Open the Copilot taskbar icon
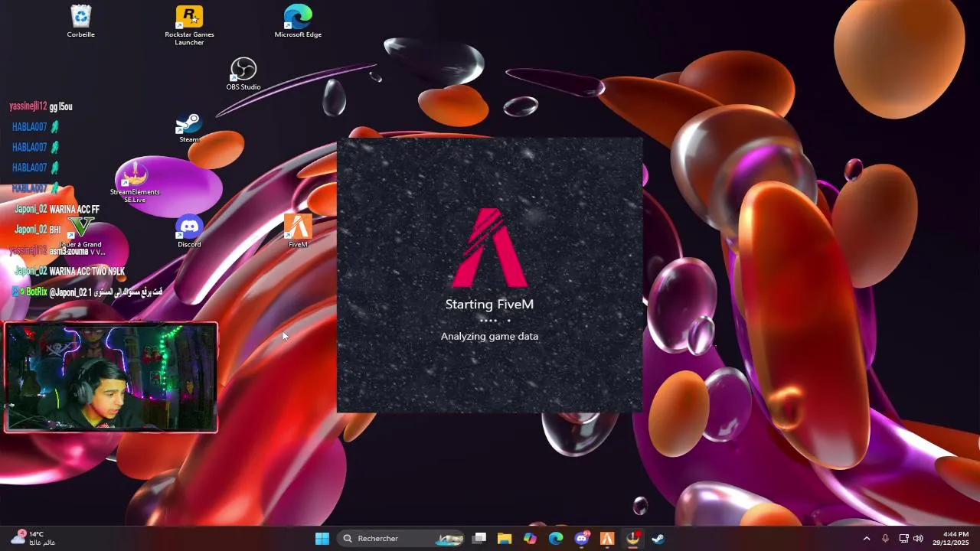 tap(530, 539)
